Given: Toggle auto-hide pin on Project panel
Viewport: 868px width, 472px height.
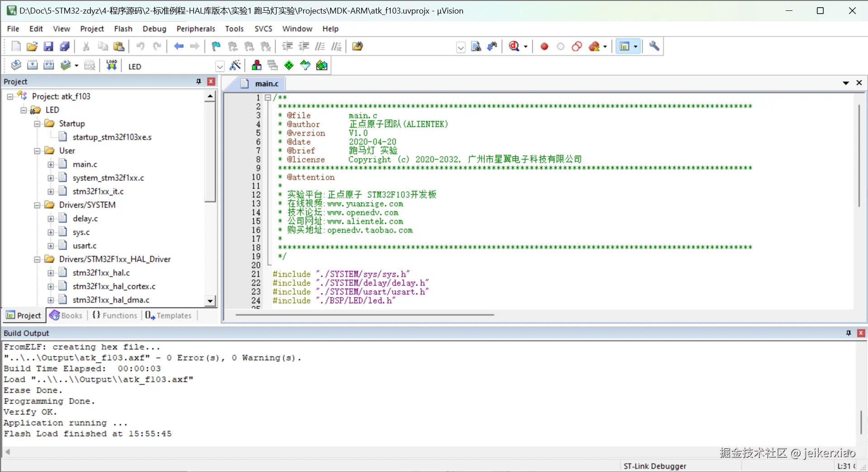Looking at the screenshot, I should (198, 81).
